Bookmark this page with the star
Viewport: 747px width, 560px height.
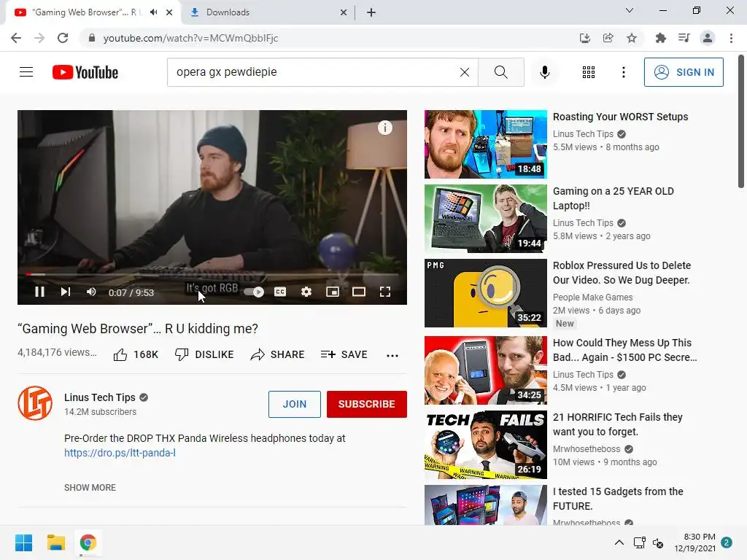pos(631,38)
